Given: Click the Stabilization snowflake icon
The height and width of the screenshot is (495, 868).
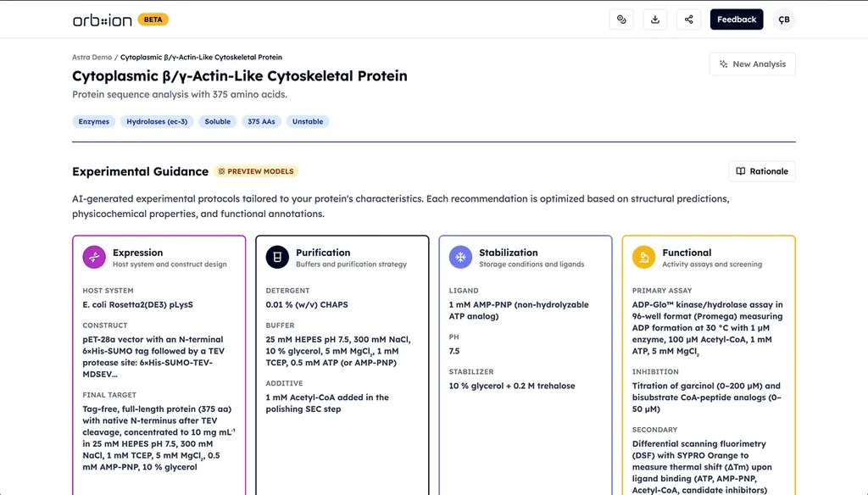Looking at the screenshot, I should click(x=460, y=257).
